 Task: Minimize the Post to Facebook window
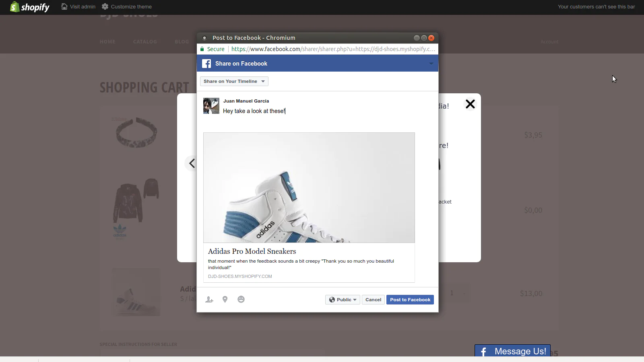pyautogui.click(x=417, y=38)
